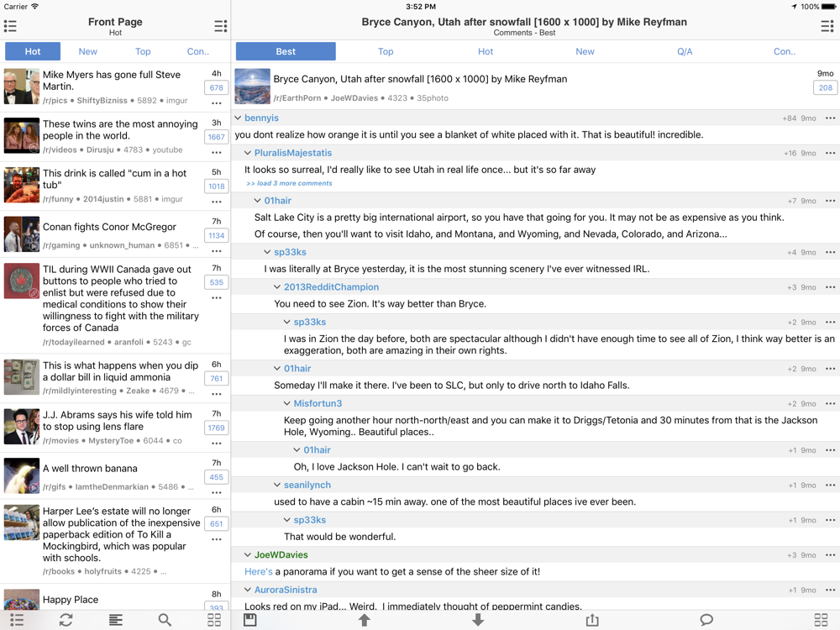Tap the grid view icon in left toolbar
The height and width of the screenshot is (630, 840).
pos(214,620)
